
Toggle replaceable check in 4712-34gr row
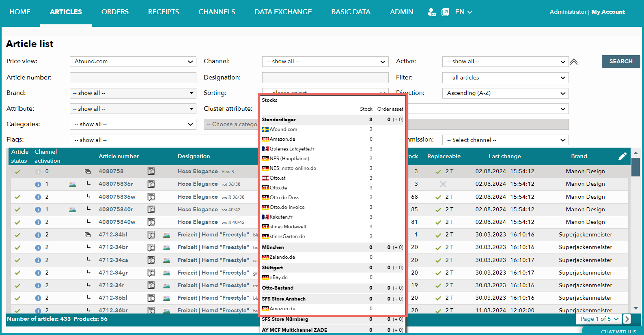438,273
